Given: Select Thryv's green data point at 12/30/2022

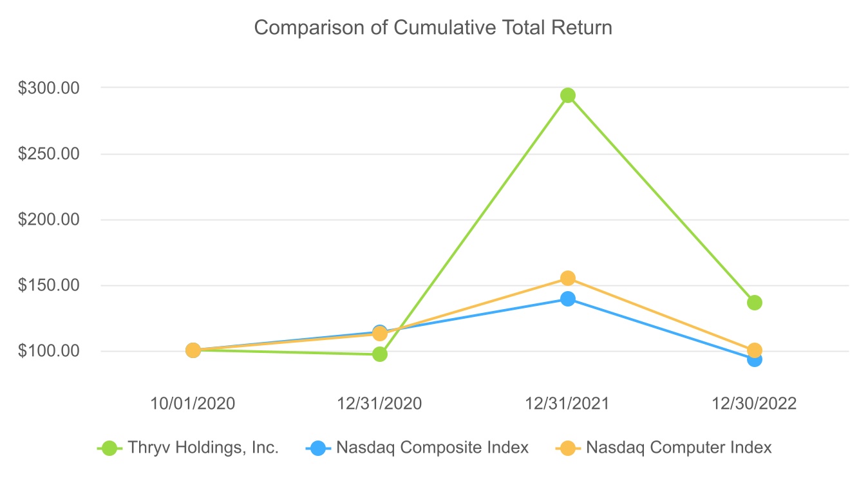Looking at the screenshot, I should click(755, 302).
